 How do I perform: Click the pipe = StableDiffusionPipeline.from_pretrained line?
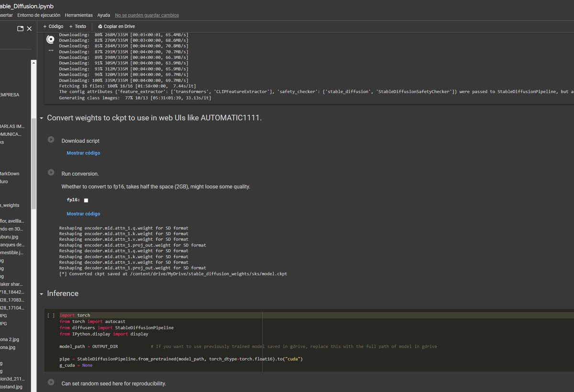point(181,359)
